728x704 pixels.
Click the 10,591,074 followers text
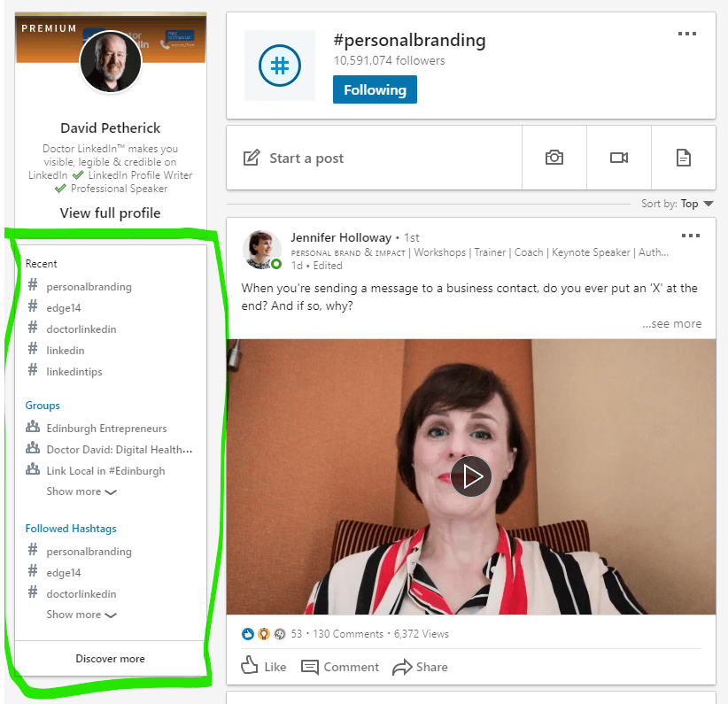[x=389, y=61]
